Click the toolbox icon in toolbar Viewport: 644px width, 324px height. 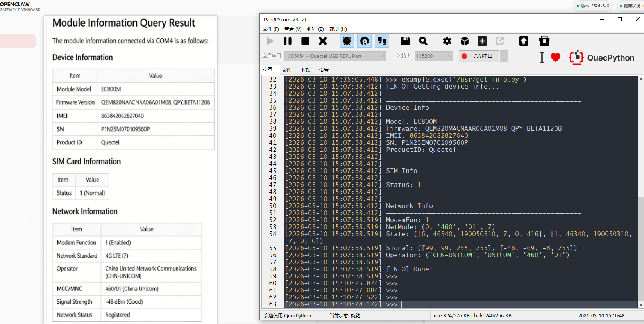coord(544,41)
